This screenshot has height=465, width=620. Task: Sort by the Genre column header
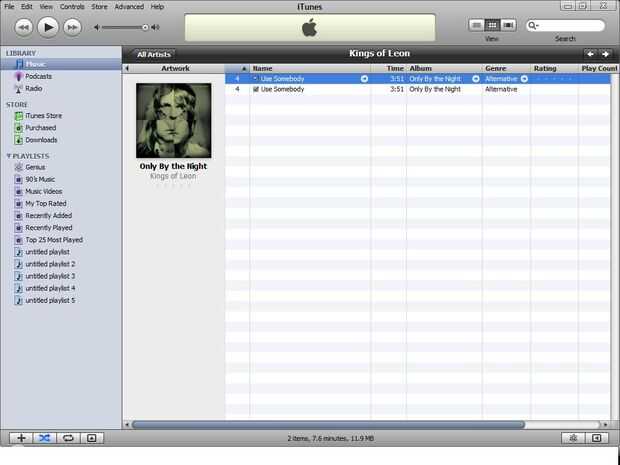(506, 68)
